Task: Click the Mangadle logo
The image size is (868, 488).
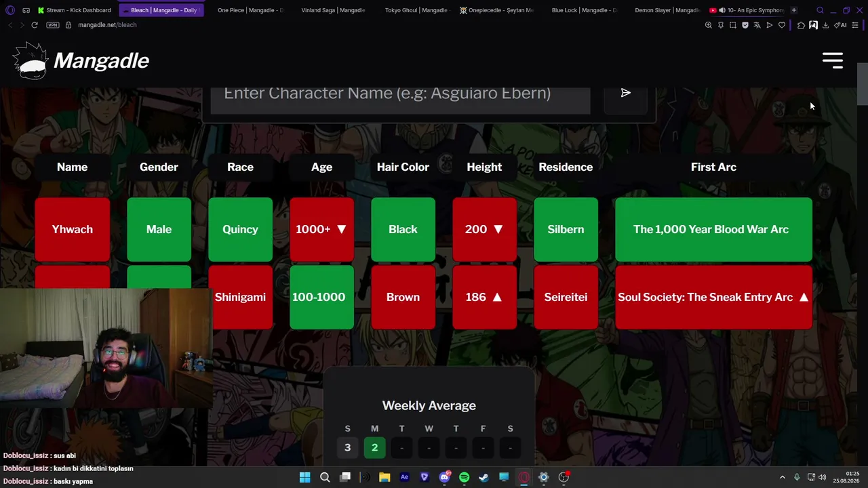Action: pos(81,60)
